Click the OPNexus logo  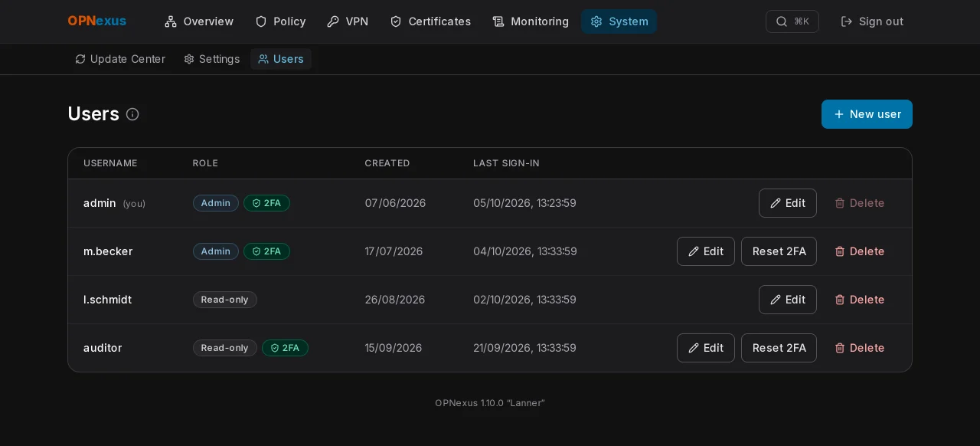click(97, 21)
